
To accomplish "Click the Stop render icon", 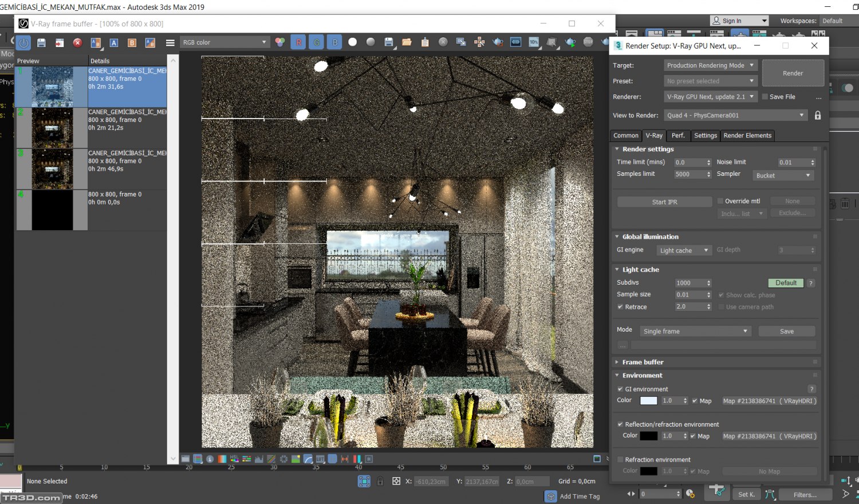I will coord(588,42).
